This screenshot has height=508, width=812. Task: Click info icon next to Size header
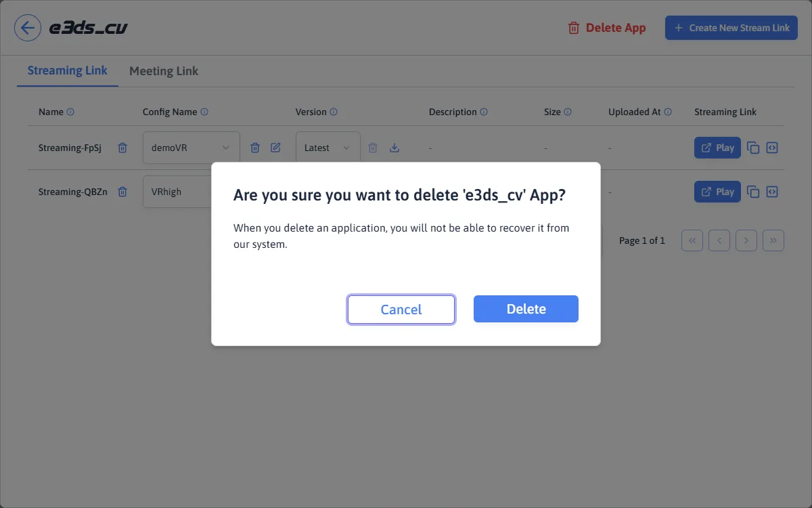[x=568, y=112]
